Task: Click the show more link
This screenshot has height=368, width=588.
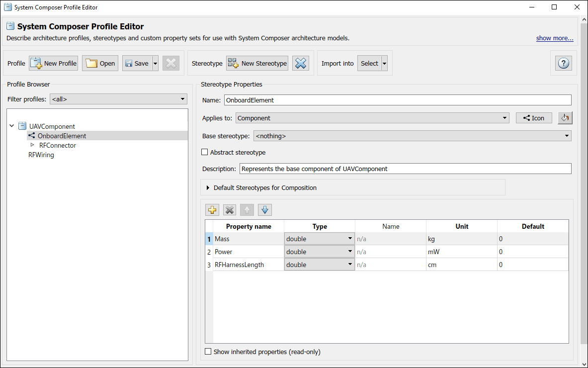Action: 554,38
